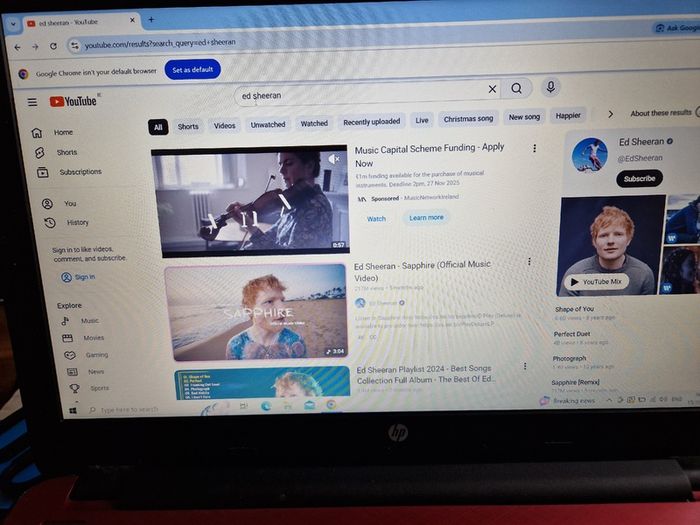Go forward with the browser forward arrow
The height and width of the screenshot is (525, 700).
point(35,46)
